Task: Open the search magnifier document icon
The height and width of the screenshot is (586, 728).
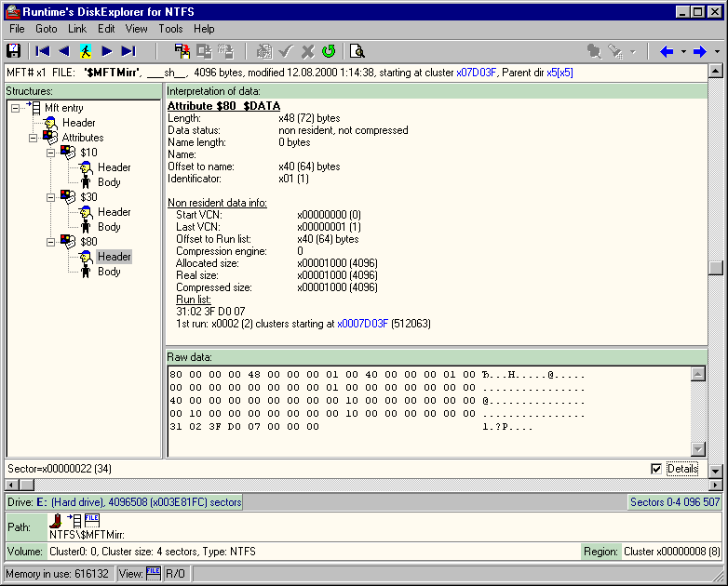Action: pyautogui.click(x=357, y=51)
